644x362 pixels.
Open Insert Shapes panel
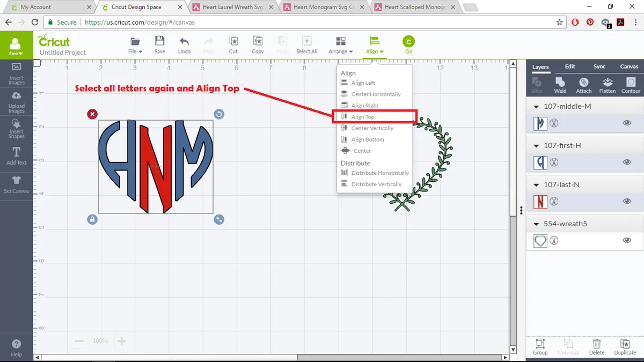pos(17,129)
